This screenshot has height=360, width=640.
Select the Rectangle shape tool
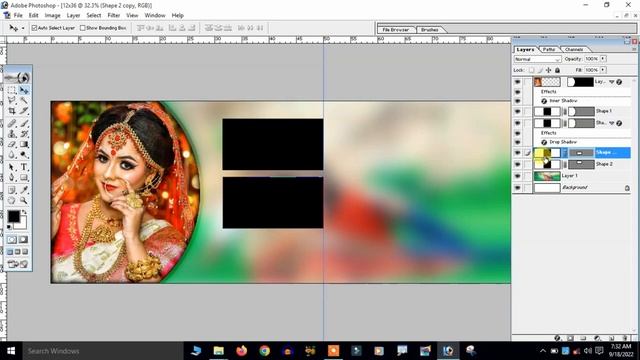point(24,178)
